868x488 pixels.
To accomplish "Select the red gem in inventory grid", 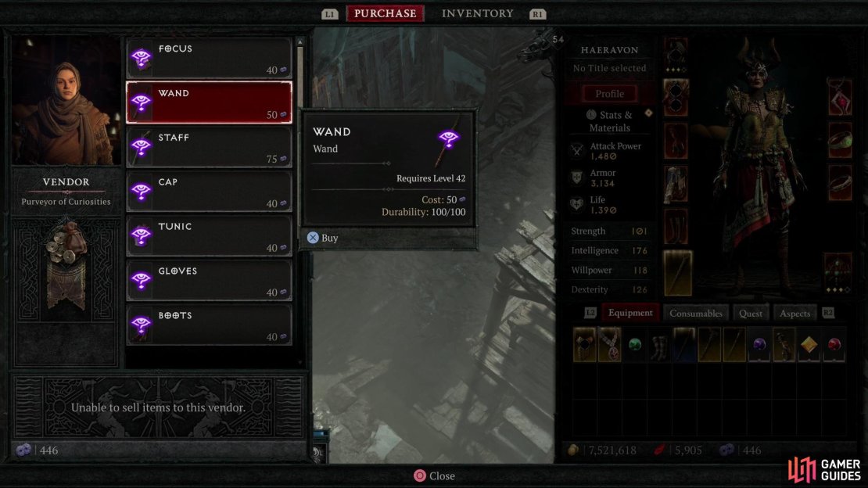I will (x=834, y=345).
